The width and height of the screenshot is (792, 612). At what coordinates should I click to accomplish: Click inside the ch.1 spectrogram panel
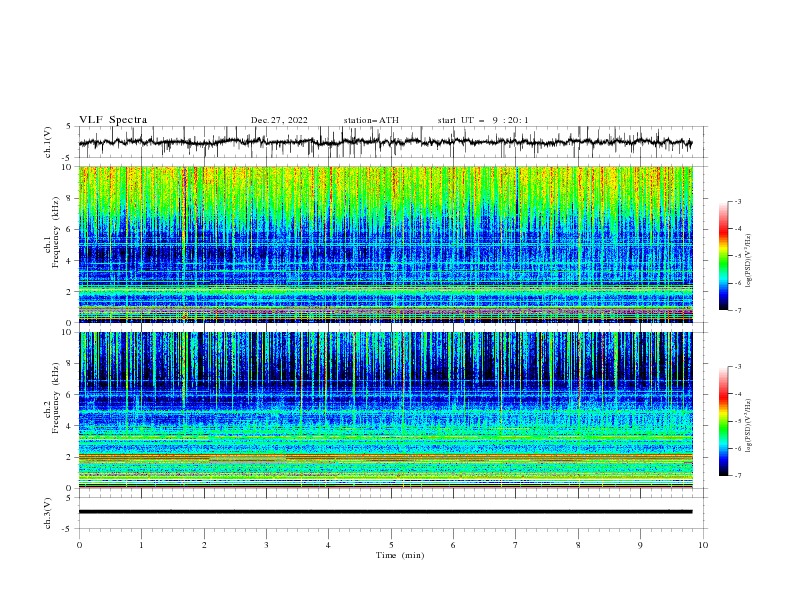coord(385,244)
